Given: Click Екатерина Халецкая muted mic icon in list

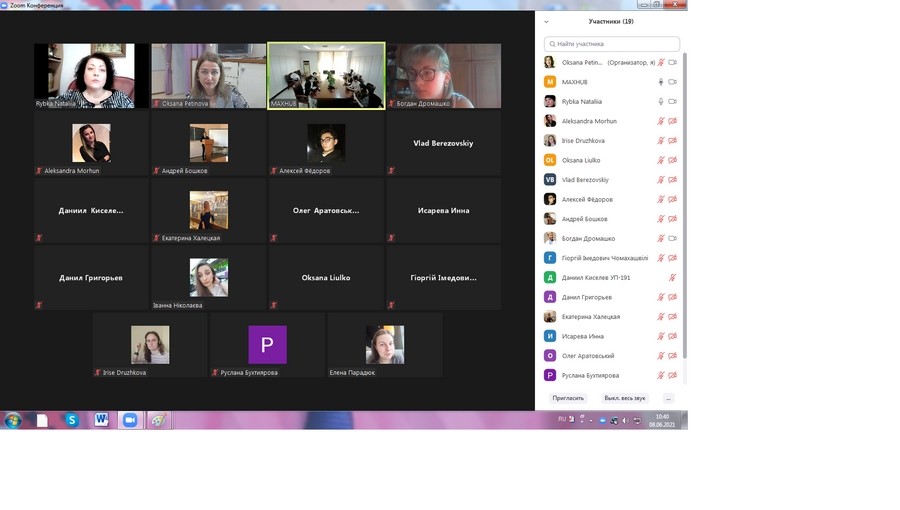Looking at the screenshot, I should click(x=661, y=317).
